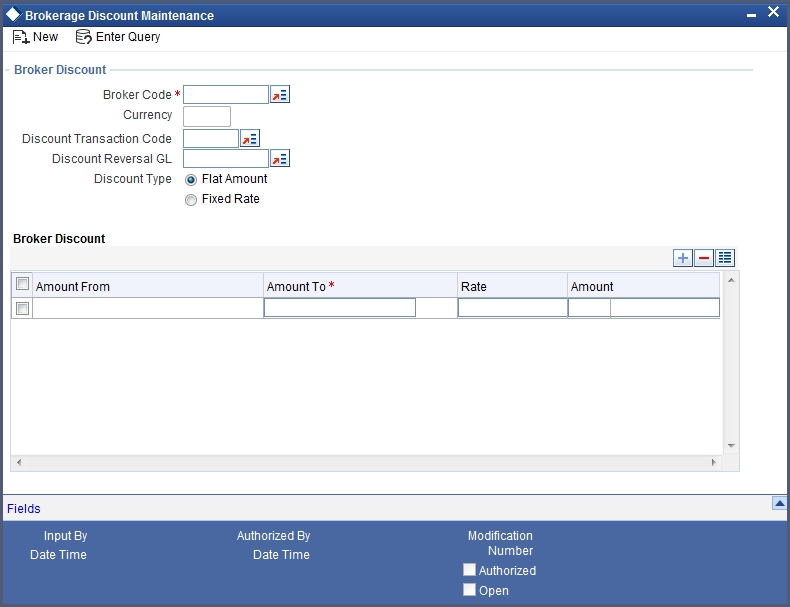The width and height of the screenshot is (790, 607).
Task: Tick the first table row checkbox
Action: click(22, 308)
